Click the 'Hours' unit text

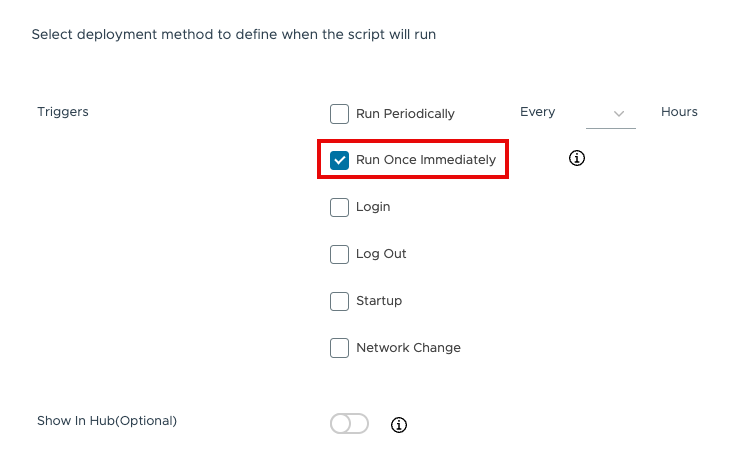679,112
